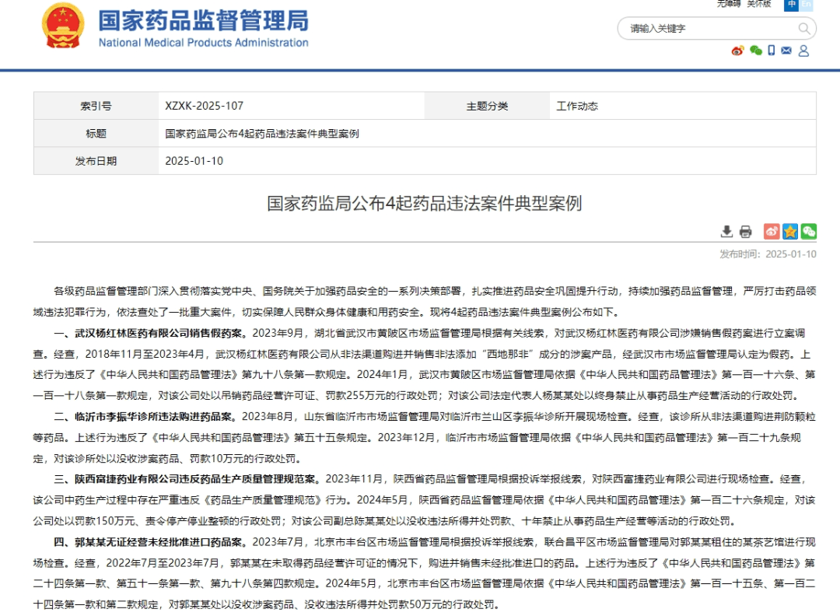The width and height of the screenshot is (840, 616).
Task: Share the article via green WeChat button
Action: point(808,232)
